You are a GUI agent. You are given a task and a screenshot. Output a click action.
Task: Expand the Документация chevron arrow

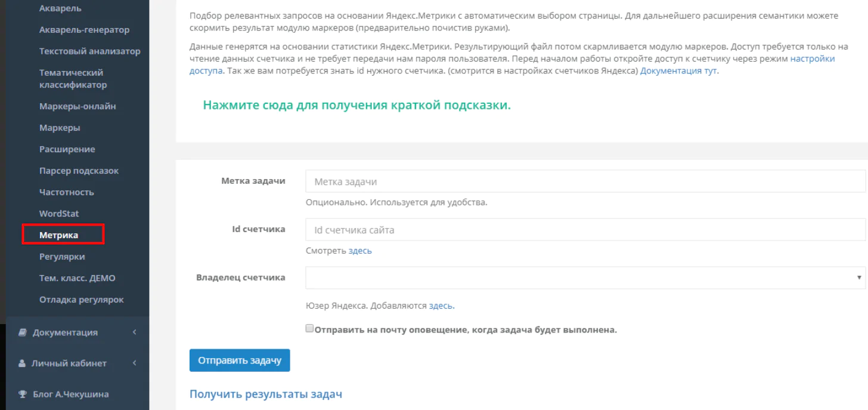135,332
